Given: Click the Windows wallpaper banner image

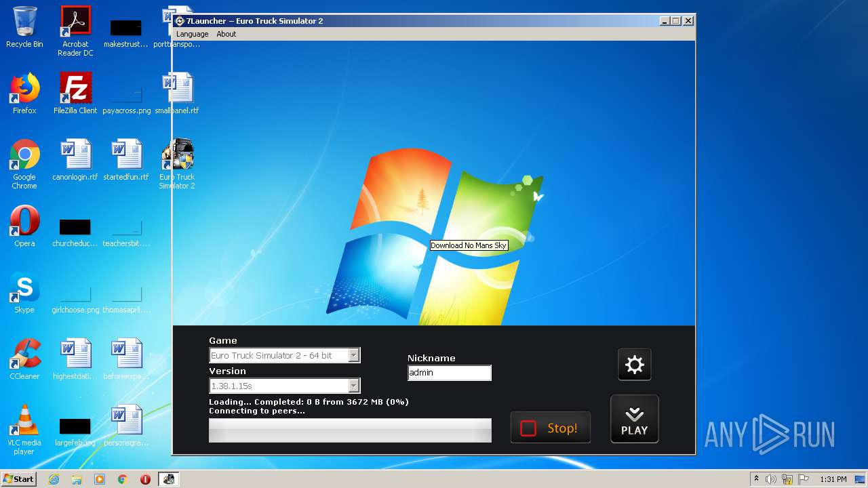Looking at the screenshot, I should tap(434, 183).
